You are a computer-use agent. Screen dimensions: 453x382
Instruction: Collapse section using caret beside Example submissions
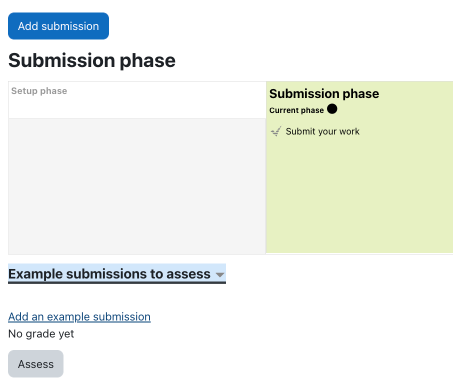tap(220, 275)
